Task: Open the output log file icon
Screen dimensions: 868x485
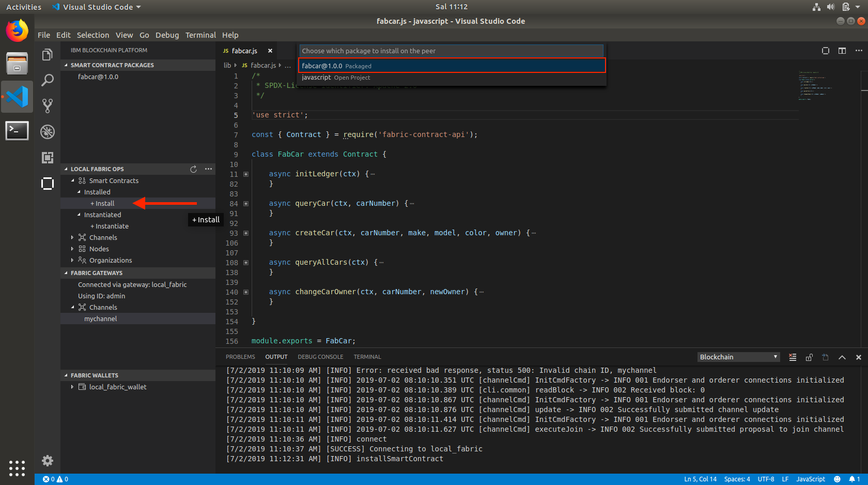Action: click(x=826, y=357)
